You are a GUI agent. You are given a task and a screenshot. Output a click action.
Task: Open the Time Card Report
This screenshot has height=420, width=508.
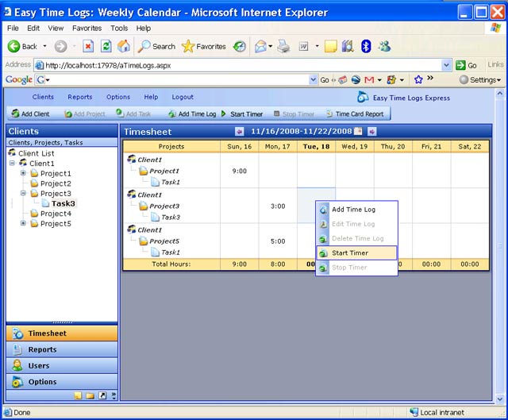355,114
